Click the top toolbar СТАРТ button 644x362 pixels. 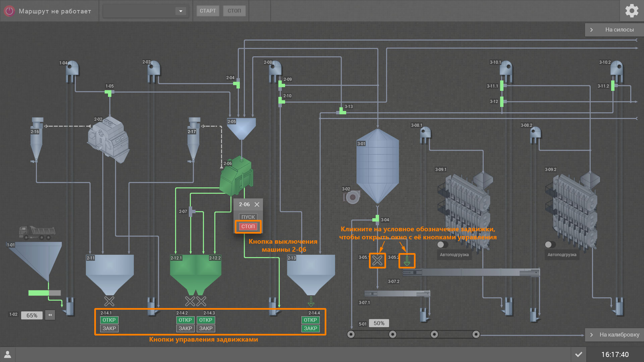click(x=208, y=11)
